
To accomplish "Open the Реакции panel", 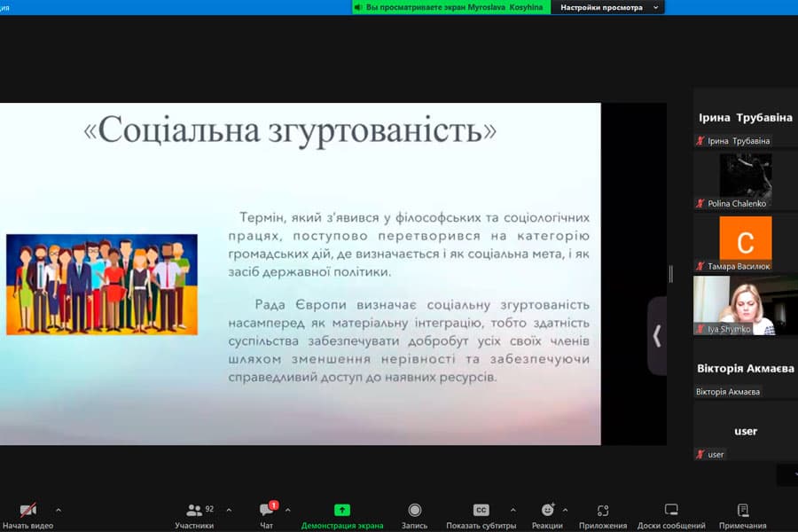I will (547, 510).
